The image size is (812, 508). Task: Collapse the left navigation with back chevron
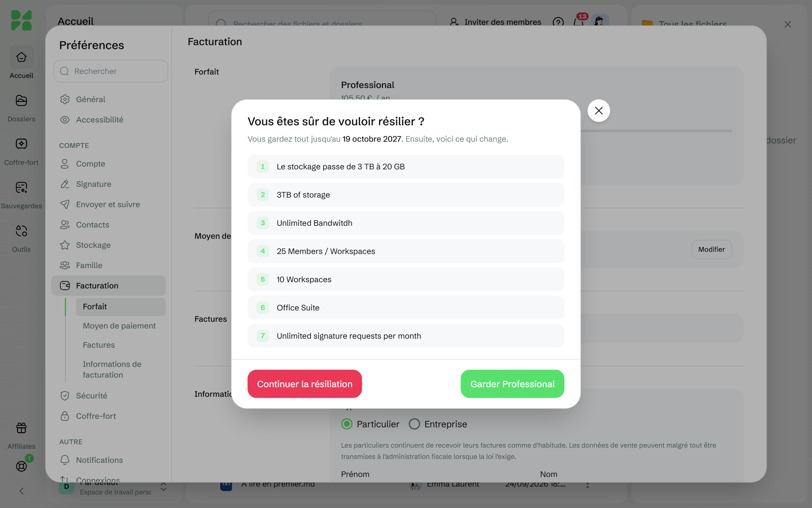pyautogui.click(x=21, y=491)
